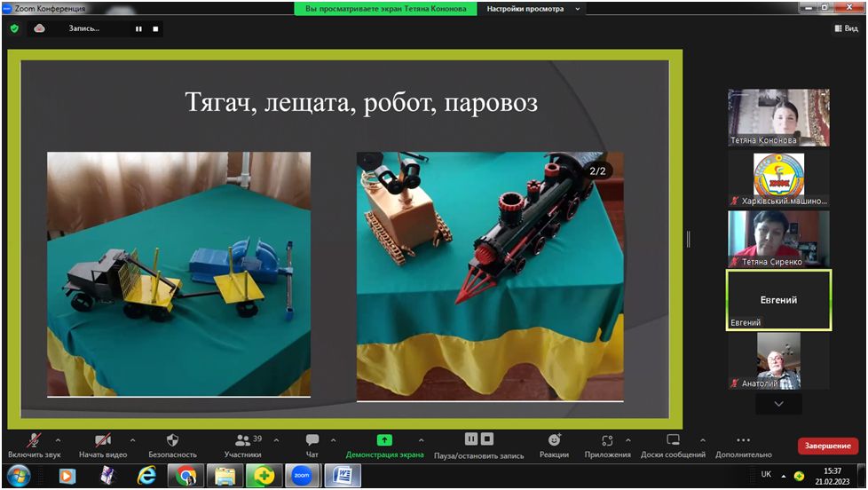Open Whiteboards (Доски сообщений)

tap(673, 446)
